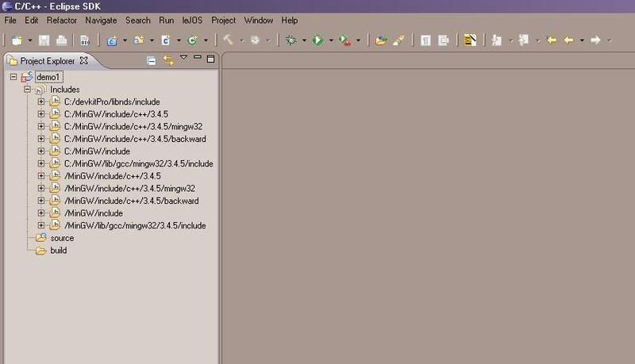Open the Project menu
This screenshot has height=364, width=635.
223,21
